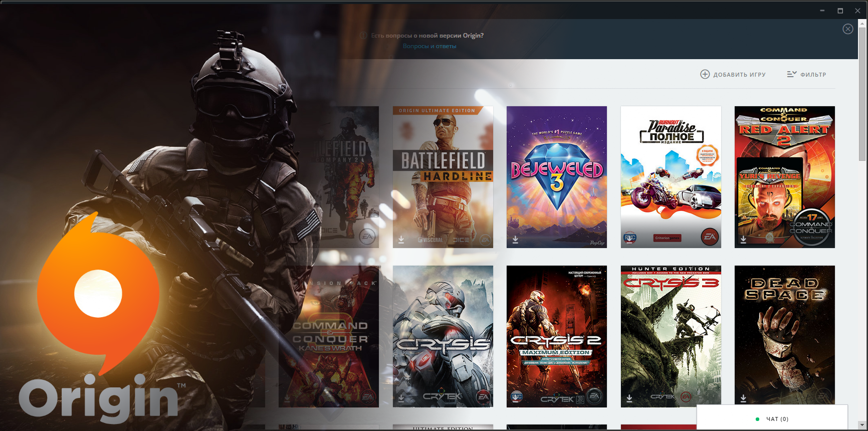The image size is (868, 431).
Task: Open the Bejeweled 3 game tile
Action: (557, 177)
